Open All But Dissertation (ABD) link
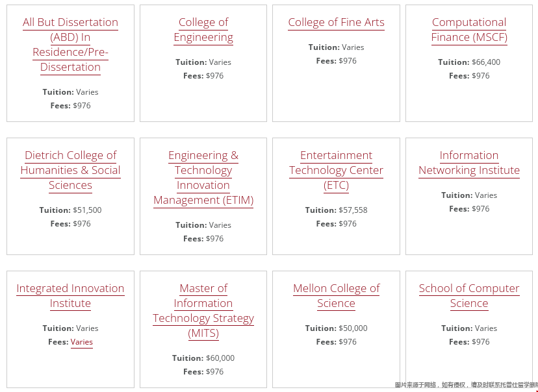Viewport: 538px width, 392px height. pos(70,45)
